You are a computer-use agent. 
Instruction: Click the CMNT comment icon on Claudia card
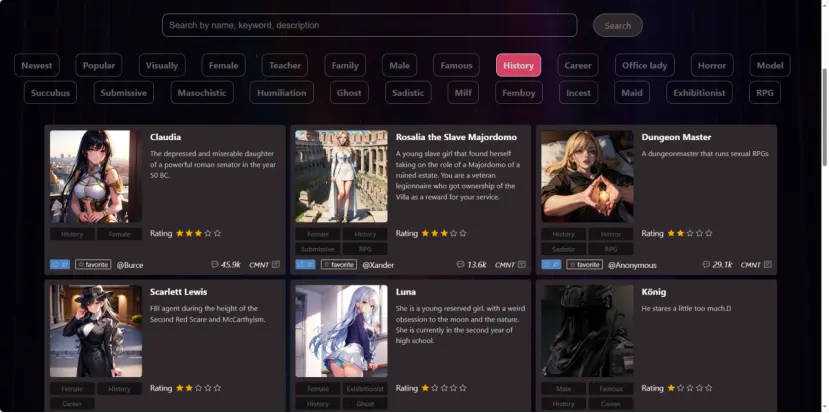(275, 264)
